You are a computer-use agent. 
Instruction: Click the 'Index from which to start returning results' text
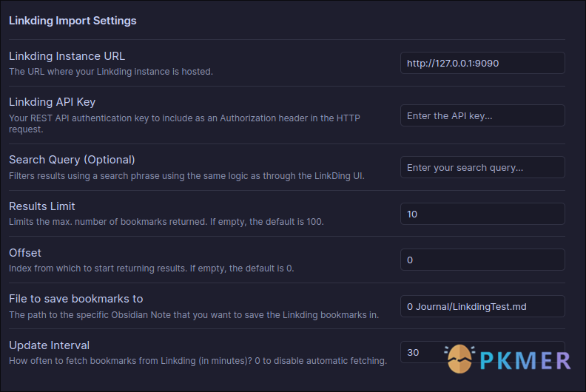click(152, 268)
